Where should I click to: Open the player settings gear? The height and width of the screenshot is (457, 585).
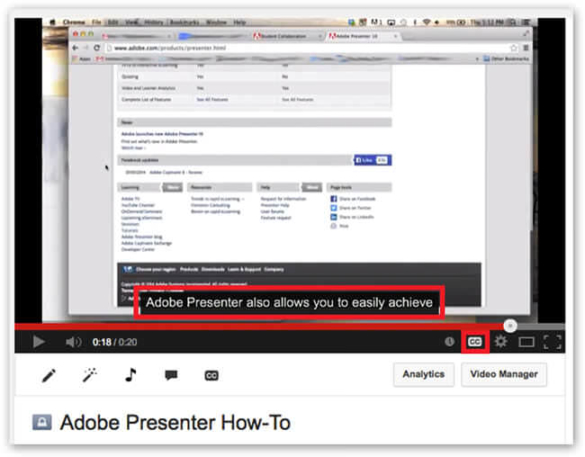click(x=500, y=341)
